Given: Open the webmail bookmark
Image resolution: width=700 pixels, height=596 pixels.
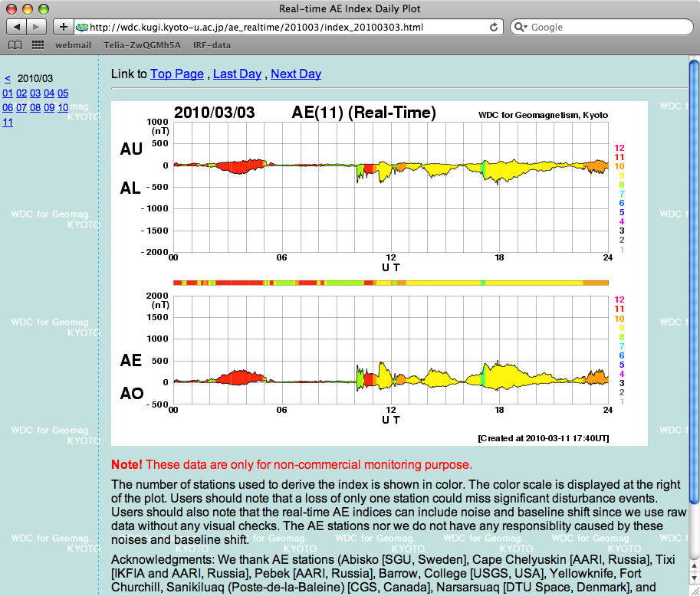Looking at the screenshot, I should coord(73,45).
